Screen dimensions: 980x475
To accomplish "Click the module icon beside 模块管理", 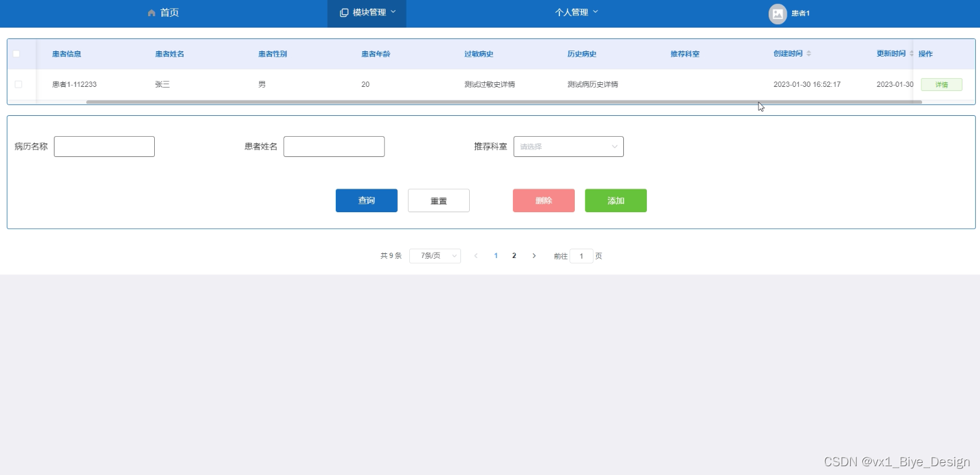I will pyautogui.click(x=344, y=13).
